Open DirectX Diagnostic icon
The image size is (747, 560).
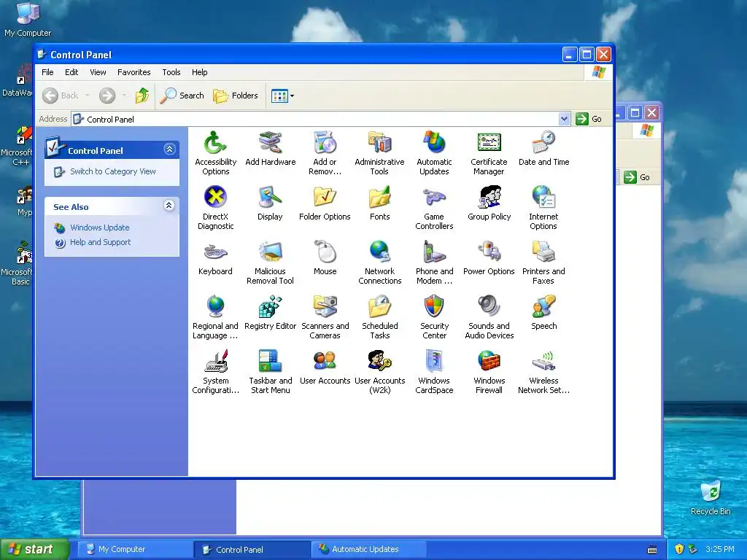(x=215, y=197)
